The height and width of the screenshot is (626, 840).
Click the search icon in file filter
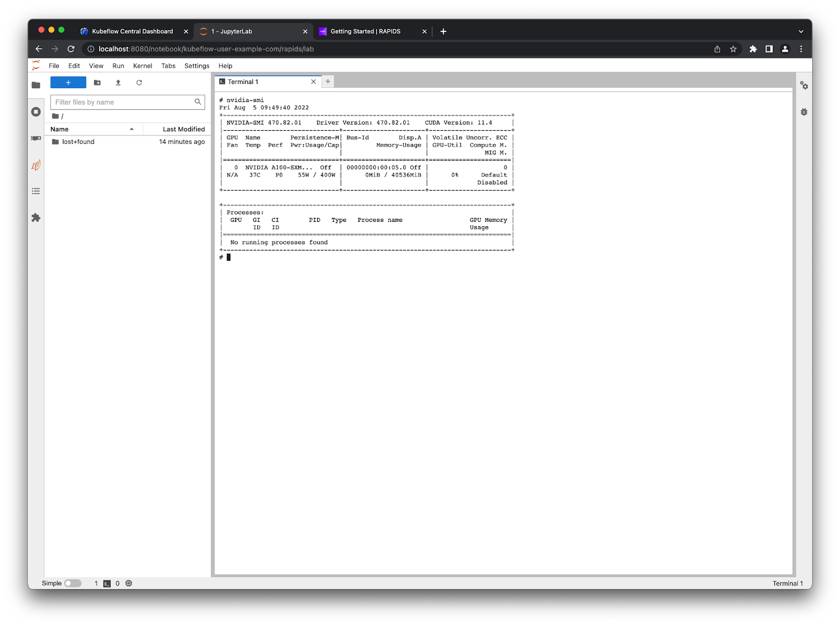pyautogui.click(x=198, y=102)
